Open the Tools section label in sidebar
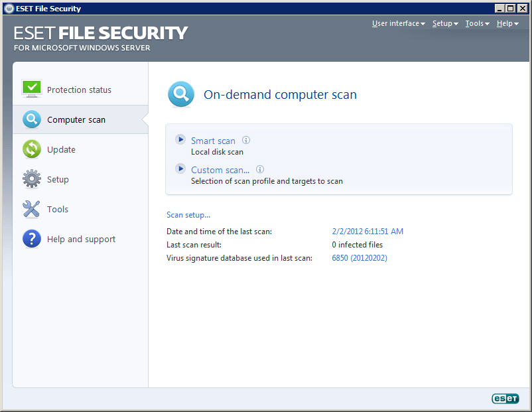532x412 pixels. pos(58,209)
